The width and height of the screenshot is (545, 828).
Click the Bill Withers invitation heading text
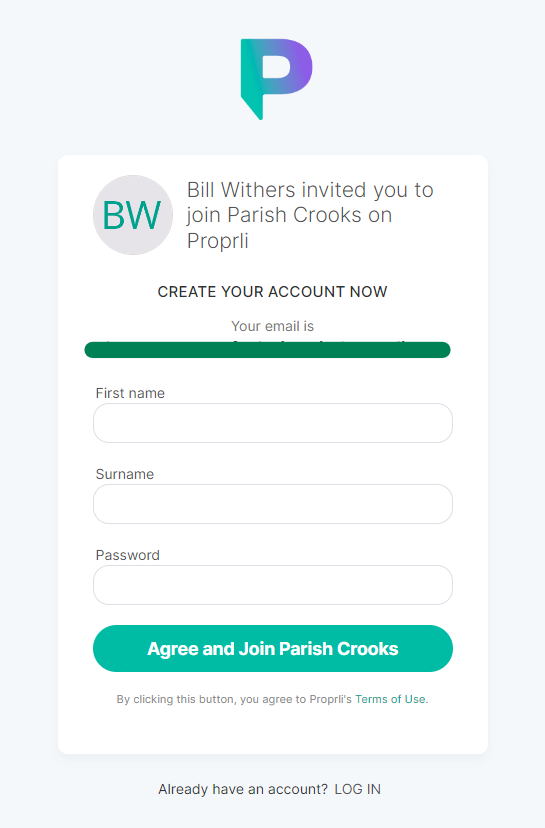point(310,215)
